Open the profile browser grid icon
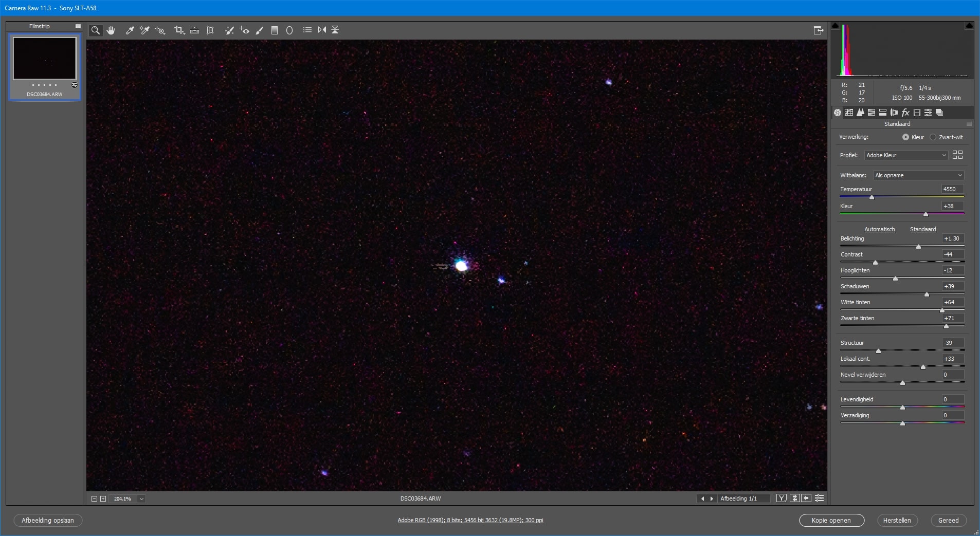Screen dimensions: 980x536 tap(957, 155)
